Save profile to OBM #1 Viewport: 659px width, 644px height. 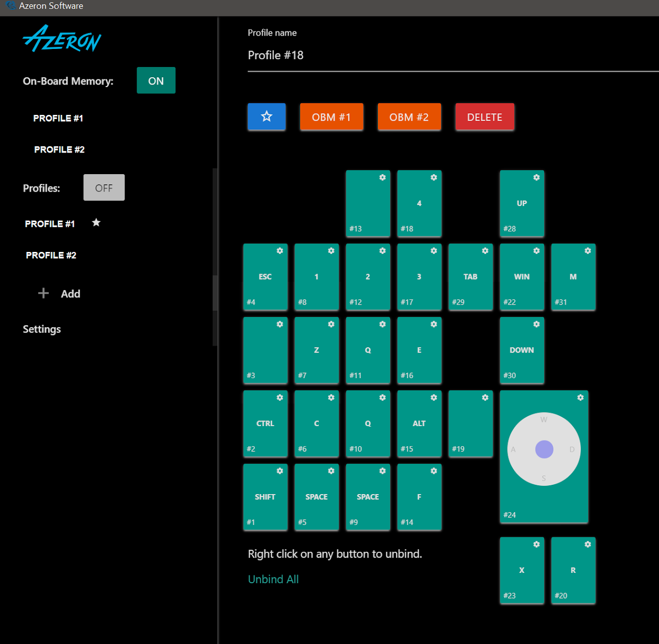click(x=332, y=117)
